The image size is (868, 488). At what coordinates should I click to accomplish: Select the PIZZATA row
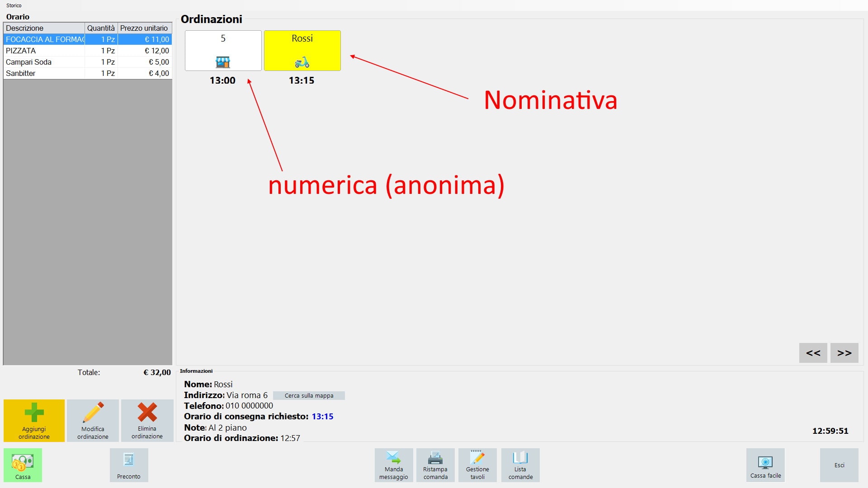point(88,51)
